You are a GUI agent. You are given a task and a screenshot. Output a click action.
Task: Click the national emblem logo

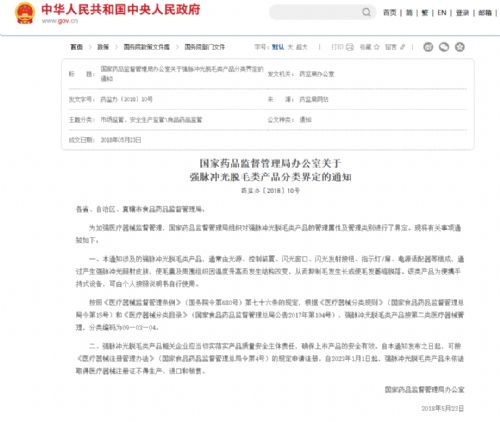pyautogui.click(x=25, y=13)
